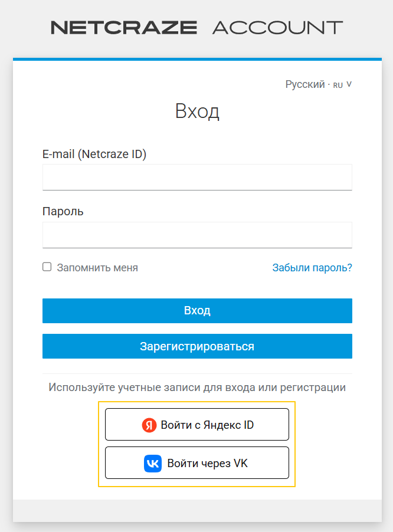
Task: Click the NETCRAZE logo at top
Action: coord(124,27)
